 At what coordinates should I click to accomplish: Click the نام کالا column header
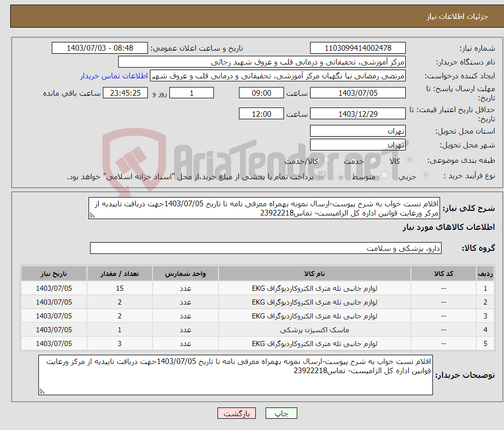point(315,273)
